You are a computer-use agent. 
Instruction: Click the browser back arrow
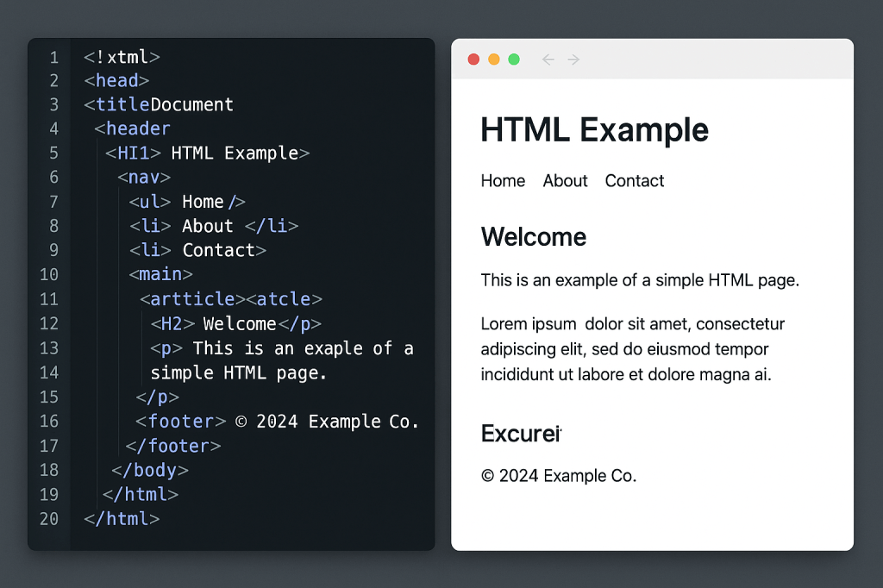[x=547, y=59]
